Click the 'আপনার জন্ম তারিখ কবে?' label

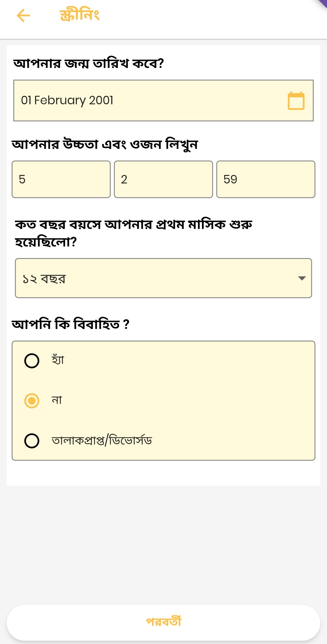[88, 63]
